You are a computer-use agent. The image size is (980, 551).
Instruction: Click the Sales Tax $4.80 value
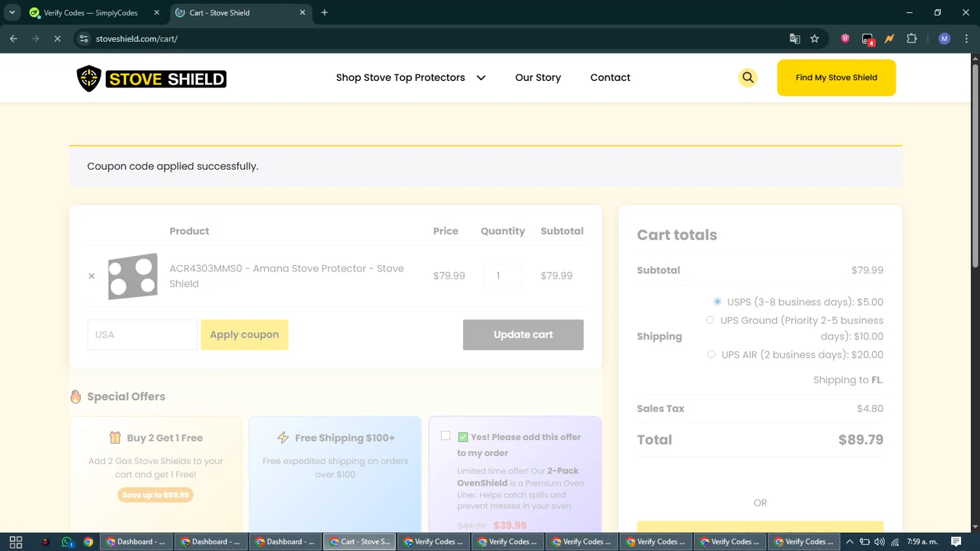pos(870,409)
